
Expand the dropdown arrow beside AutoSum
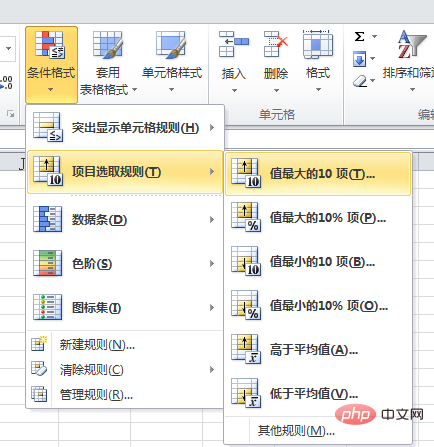[374, 36]
